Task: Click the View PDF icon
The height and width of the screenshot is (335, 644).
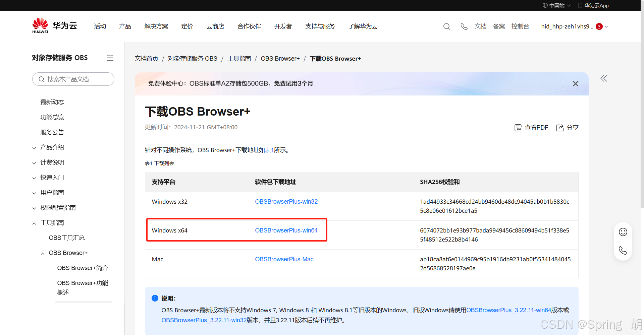Action: [x=518, y=128]
